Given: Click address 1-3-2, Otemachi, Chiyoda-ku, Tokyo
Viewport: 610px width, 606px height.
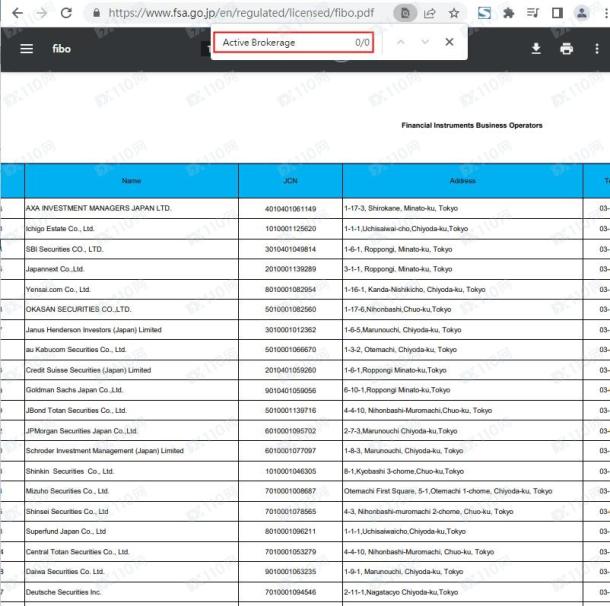Looking at the screenshot, I should tap(400, 350).
